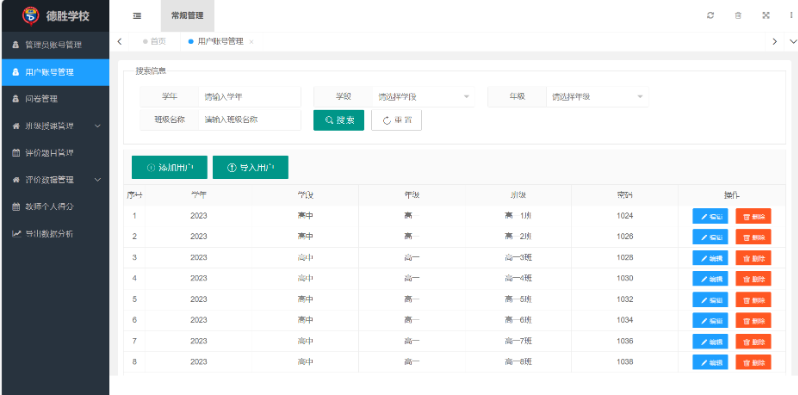Click the 导入用户 button
Image resolution: width=798 pixels, height=395 pixels.
(x=250, y=167)
